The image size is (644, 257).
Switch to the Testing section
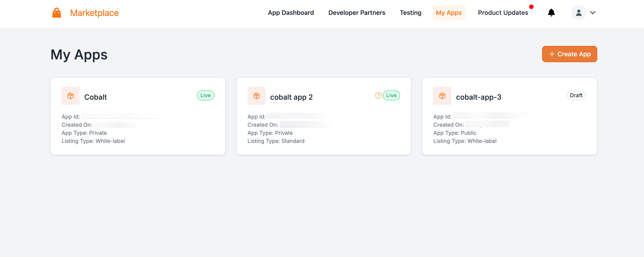coord(411,13)
